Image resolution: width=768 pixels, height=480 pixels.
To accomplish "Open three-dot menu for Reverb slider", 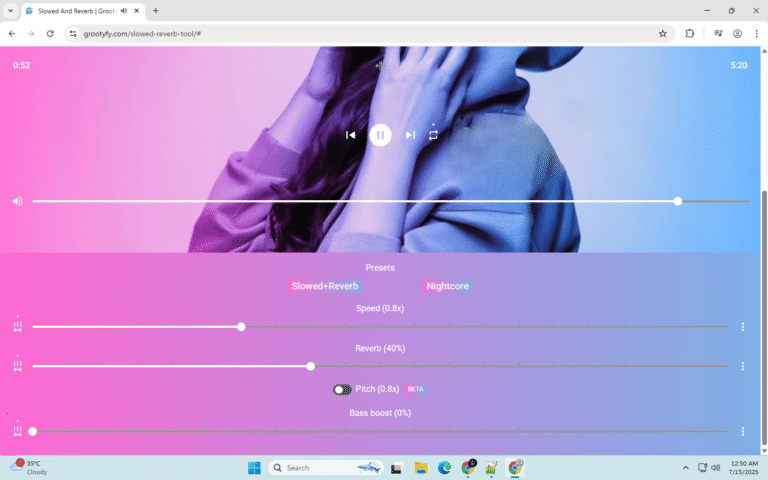I will click(742, 366).
